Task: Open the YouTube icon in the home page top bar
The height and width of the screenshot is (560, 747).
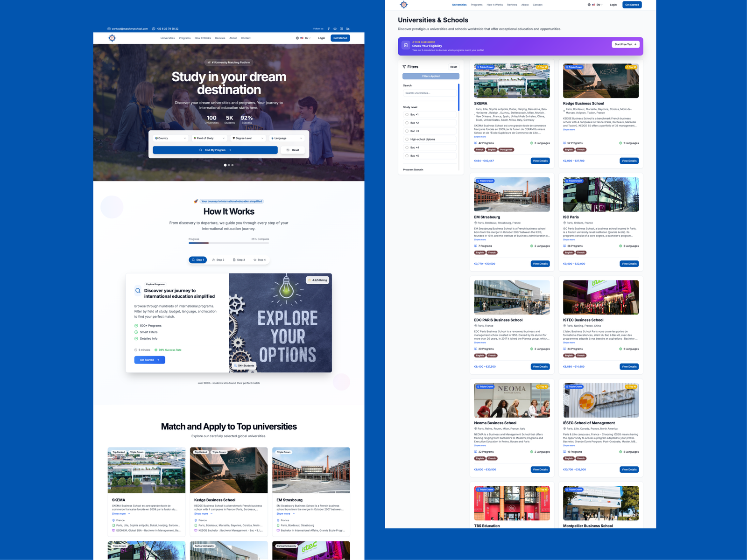Action: coord(335,28)
